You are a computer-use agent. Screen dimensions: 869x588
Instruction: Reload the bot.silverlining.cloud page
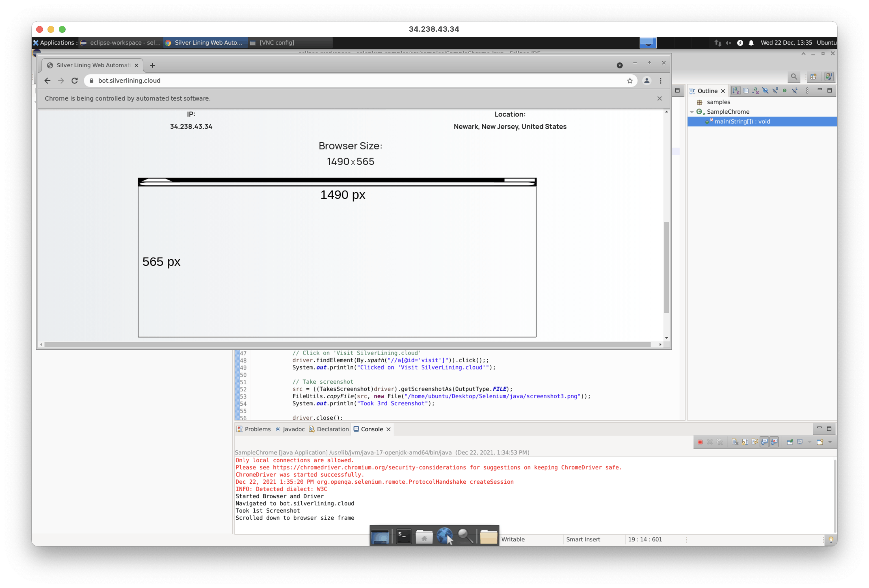pyautogui.click(x=75, y=81)
